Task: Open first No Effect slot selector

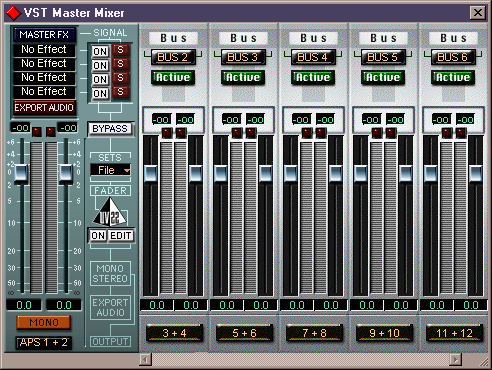Action: [x=44, y=50]
